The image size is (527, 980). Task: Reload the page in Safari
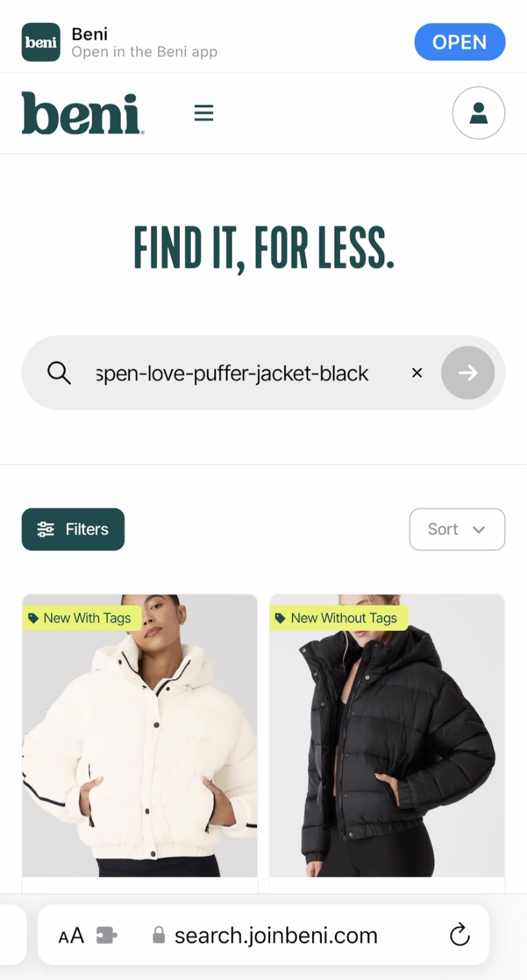pyautogui.click(x=460, y=935)
